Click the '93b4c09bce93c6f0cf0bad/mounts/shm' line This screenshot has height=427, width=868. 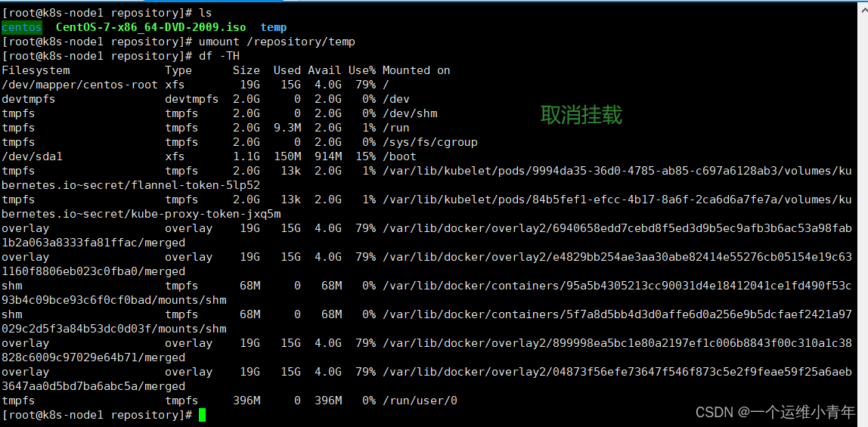114,300
